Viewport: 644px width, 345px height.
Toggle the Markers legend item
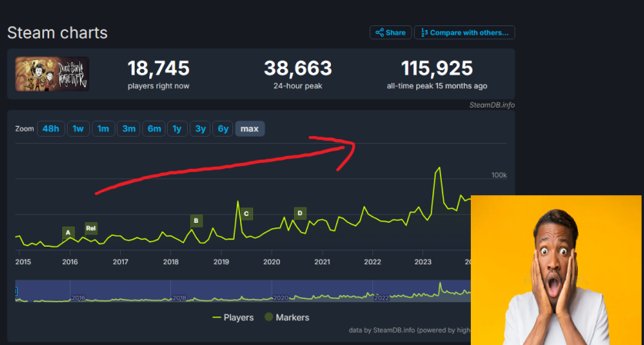pyautogui.click(x=286, y=317)
